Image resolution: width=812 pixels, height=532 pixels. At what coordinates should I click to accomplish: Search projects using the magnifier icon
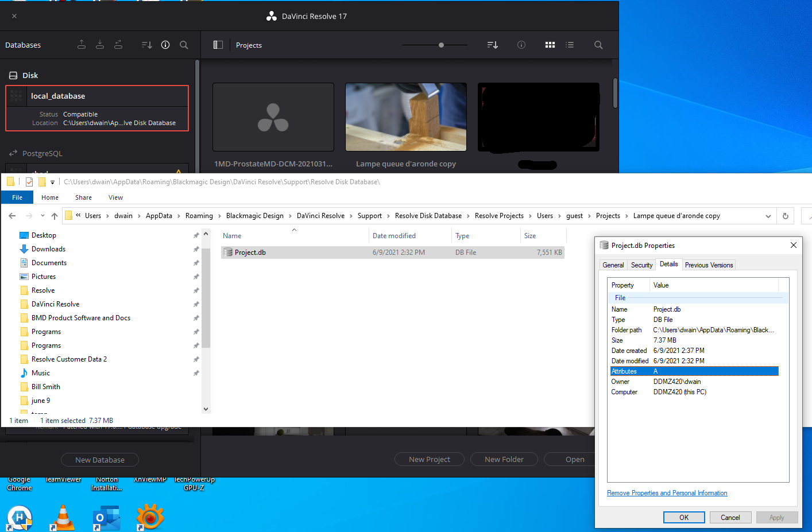598,45
